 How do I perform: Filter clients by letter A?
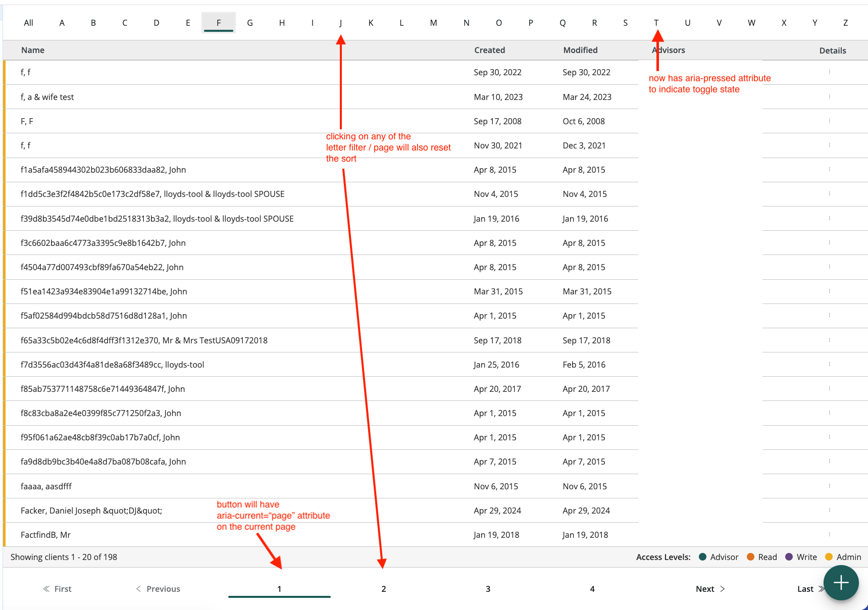[x=62, y=23]
